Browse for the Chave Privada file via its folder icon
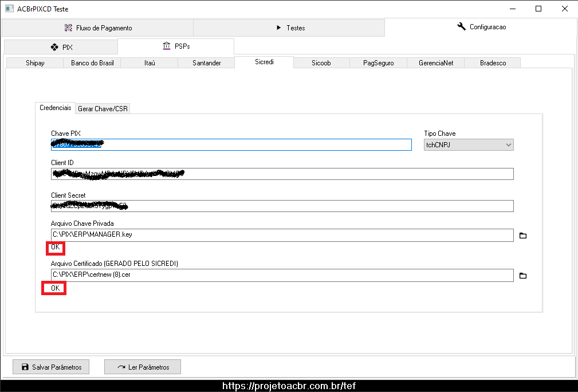578x392 pixels. 522,236
